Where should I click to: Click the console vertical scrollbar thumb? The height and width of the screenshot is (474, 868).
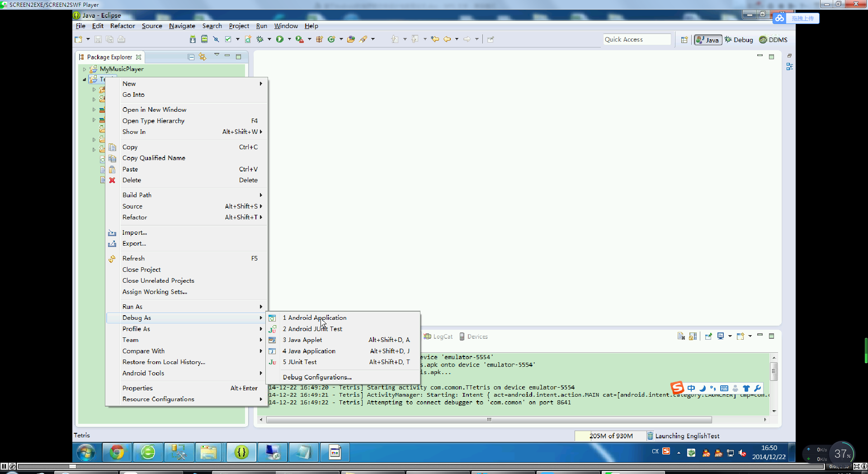click(x=774, y=371)
